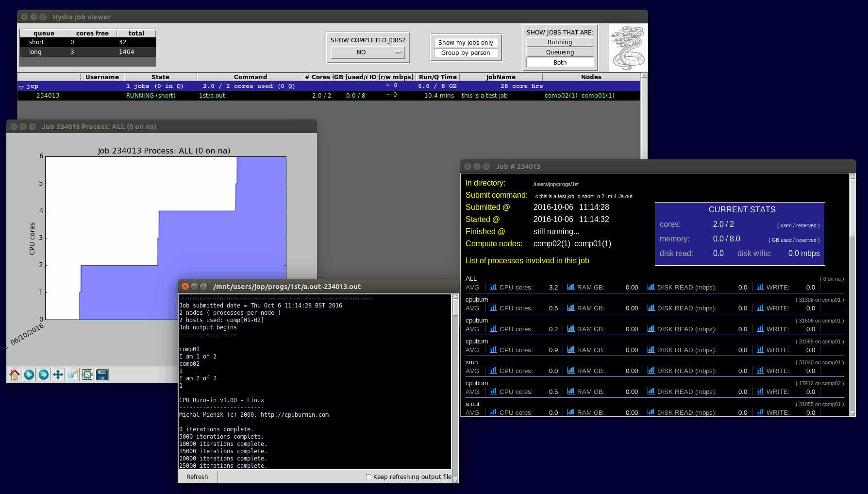Activate the zoom-to-rectangle tool in plot toolbar
868x494 pixels.
[x=73, y=375]
